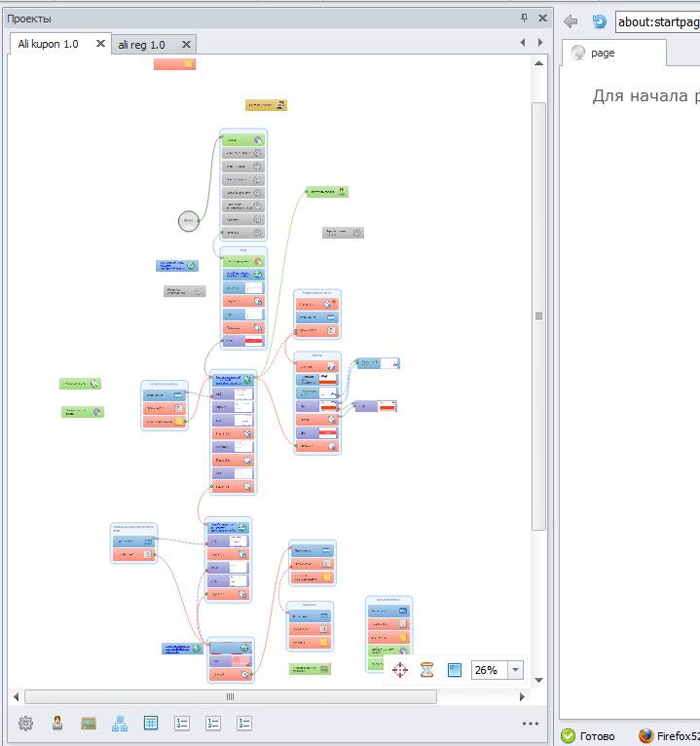Close the ali reg 1.0 tab

[x=186, y=44]
